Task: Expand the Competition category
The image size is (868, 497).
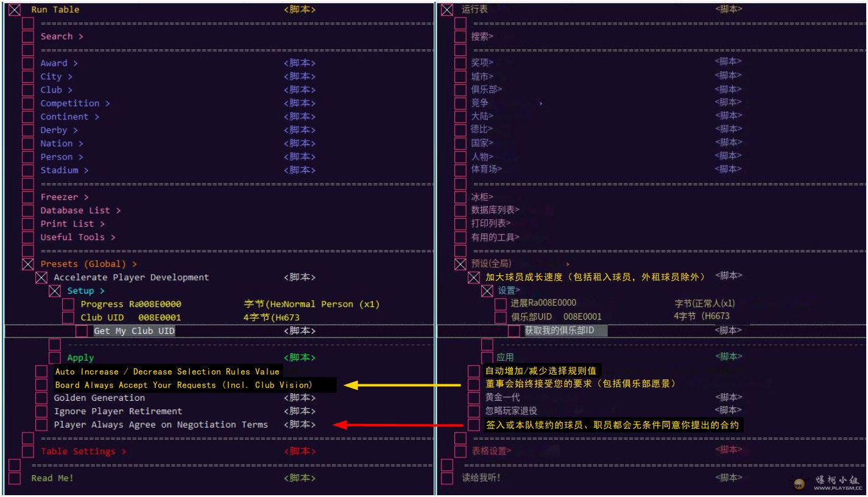Action: [75, 104]
